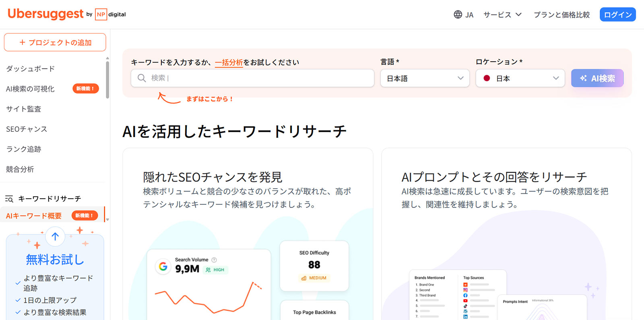Click 1日の上限アップ text
The height and width of the screenshot is (320, 644).
pyautogui.click(x=50, y=300)
